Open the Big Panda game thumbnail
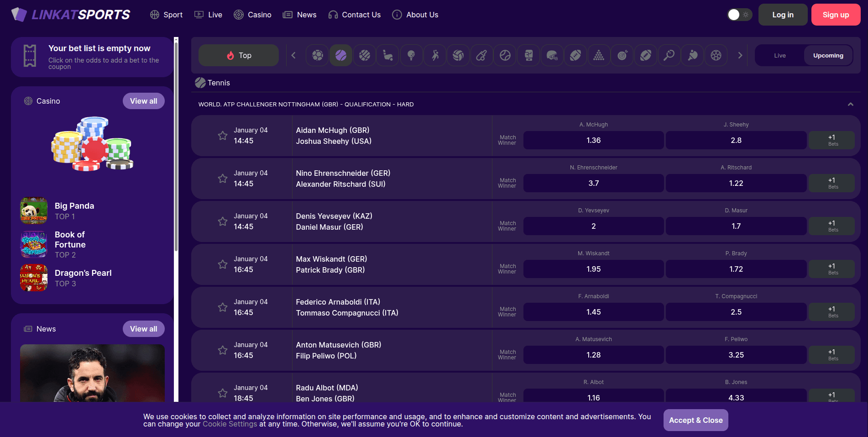Image resolution: width=868 pixels, height=437 pixels. tap(34, 211)
